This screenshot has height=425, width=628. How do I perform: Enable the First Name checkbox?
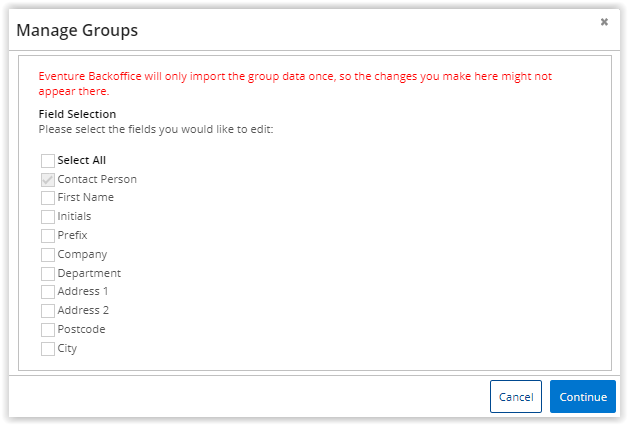pyautogui.click(x=48, y=198)
